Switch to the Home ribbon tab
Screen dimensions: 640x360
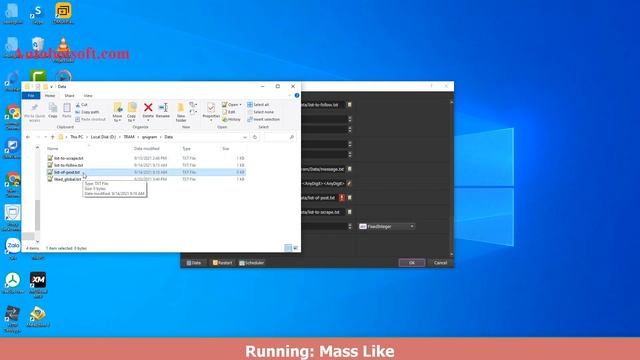click(x=50, y=96)
